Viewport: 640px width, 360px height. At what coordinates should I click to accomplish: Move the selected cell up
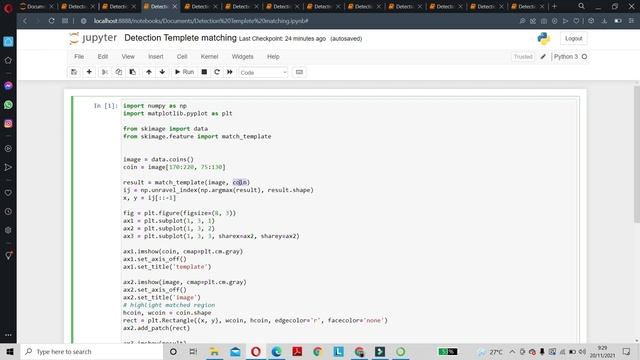[x=149, y=72]
